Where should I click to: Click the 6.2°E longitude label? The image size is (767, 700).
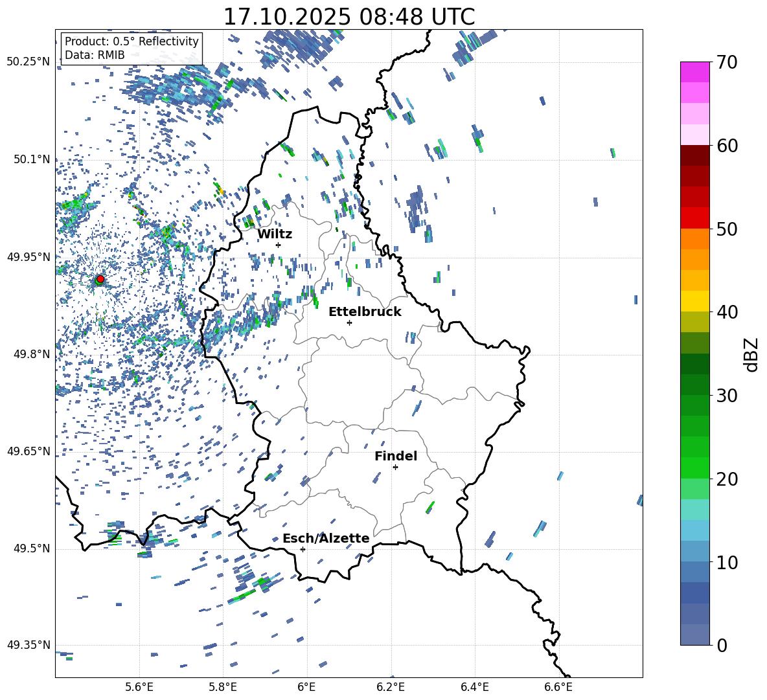(391, 687)
